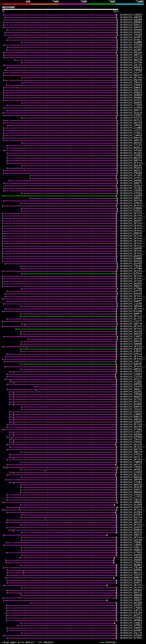Choose the UniRef100_C4YC28 hit

click(131, 58)
